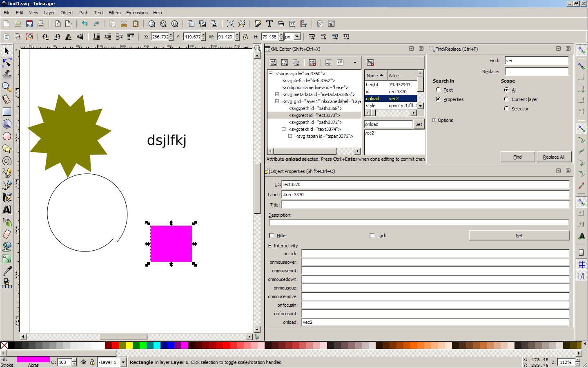Collapse the Interactivity section
588x368 pixels.
(270, 246)
